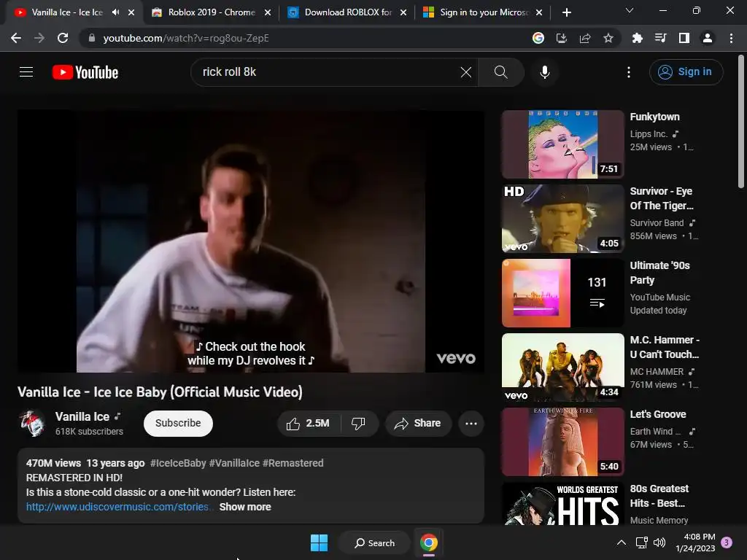The width and height of the screenshot is (747, 560).
Task: Open media controls icon in toolbar
Action: pos(660,38)
